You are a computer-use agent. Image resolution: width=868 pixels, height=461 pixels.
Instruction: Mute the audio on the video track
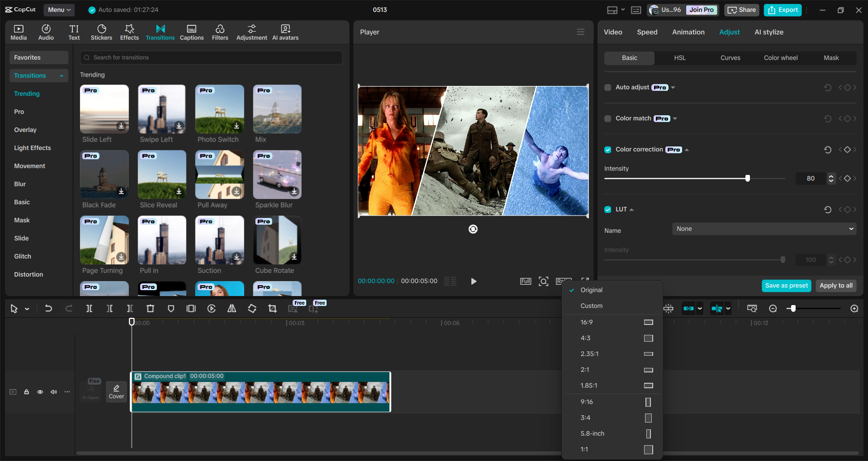[54, 392]
